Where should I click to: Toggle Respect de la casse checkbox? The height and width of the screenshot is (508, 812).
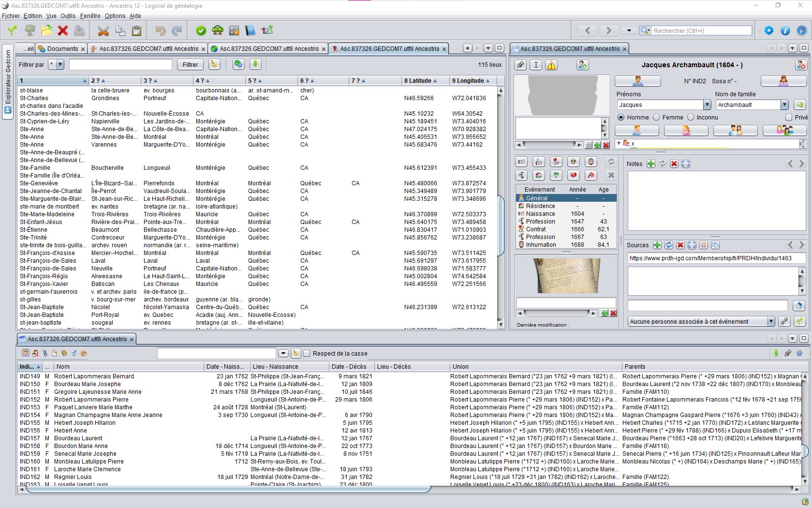pyautogui.click(x=307, y=354)
